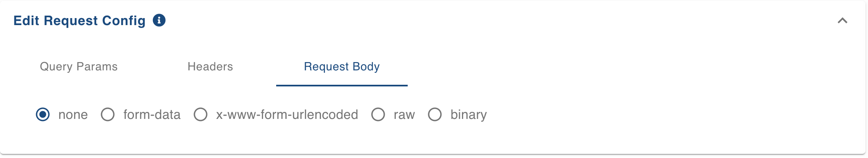
Task: Open the Headers tab
Action: (210, 67)
